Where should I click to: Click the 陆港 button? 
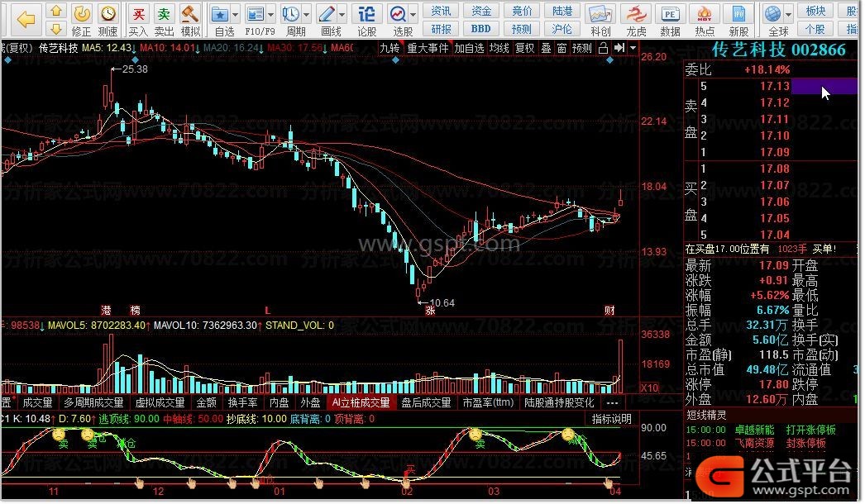562,11
